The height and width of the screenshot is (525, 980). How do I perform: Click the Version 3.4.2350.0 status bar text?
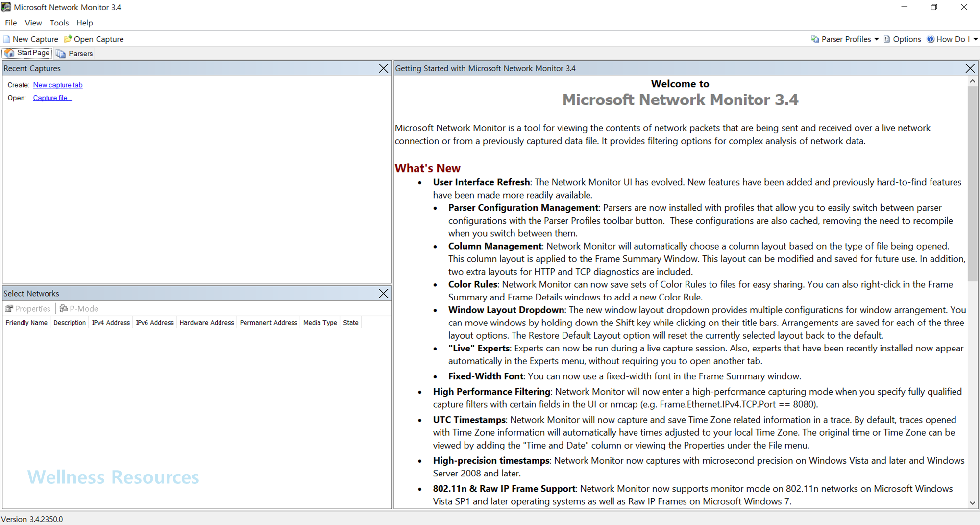click(x=32, y=519)
